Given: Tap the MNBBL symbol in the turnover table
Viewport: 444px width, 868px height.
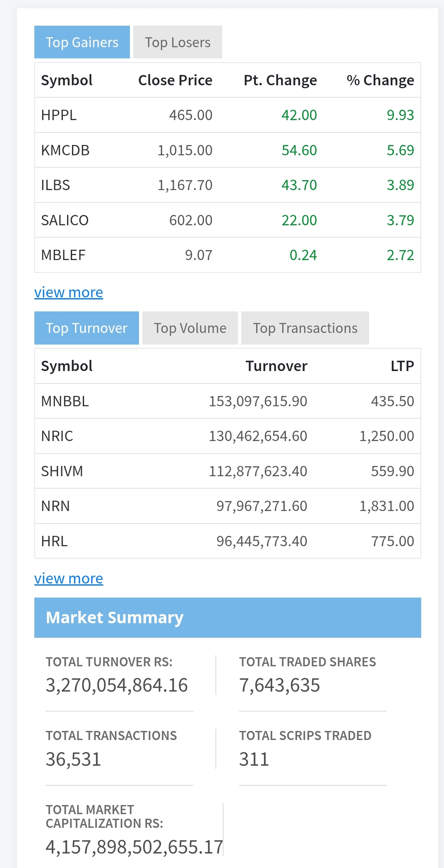Looking at the screenshot, I should pyautogui.click(x=65, y=401).
